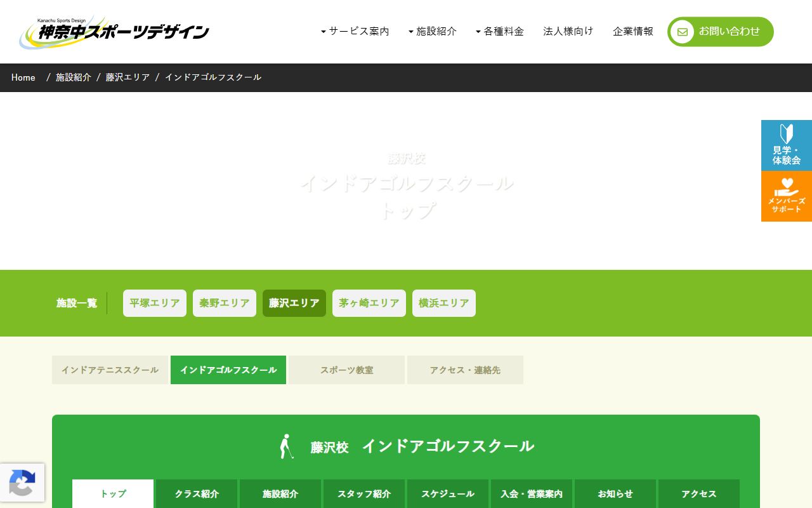The height and width of the screenshot is (508, 812).
Task: Open the 企業情報 menu item
Action: click(x=633, y=31)
